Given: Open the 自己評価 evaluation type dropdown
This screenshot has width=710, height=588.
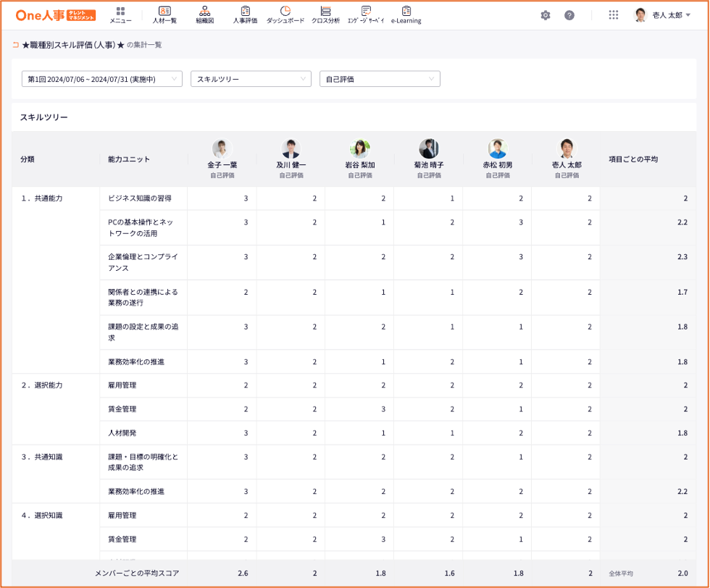Looking at the screenshot, I should [380, 79].
